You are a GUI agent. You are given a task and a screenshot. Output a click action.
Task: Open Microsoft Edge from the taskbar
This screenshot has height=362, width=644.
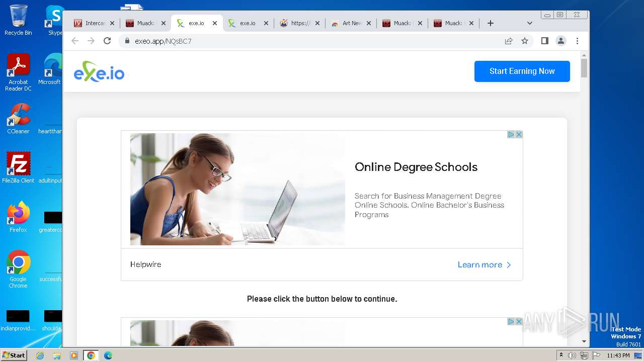[108, 355]
